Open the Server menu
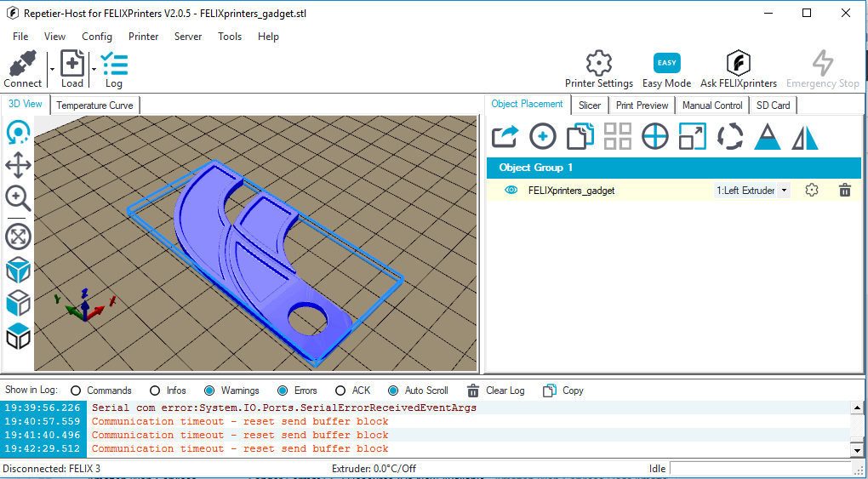The width and height of the screenshot is (868, 479). point(188,37)
